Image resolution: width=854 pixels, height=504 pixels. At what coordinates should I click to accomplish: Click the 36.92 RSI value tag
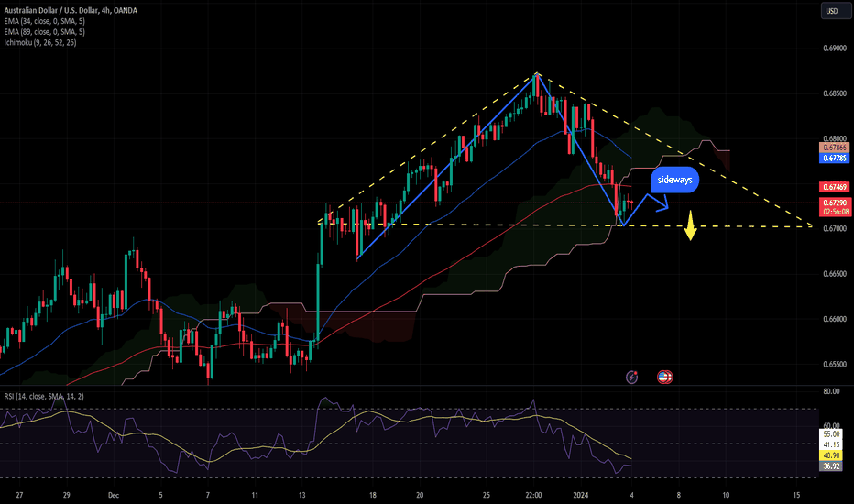pyautogui.click(x=831, y=466)
